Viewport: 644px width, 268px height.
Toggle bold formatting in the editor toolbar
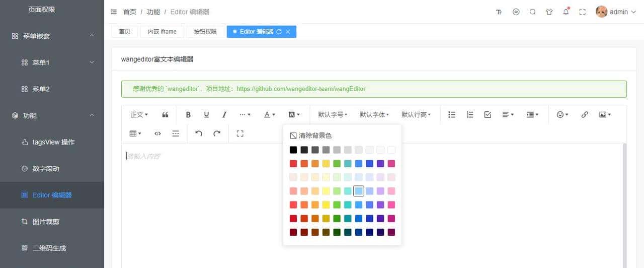[x=188, y=115]
